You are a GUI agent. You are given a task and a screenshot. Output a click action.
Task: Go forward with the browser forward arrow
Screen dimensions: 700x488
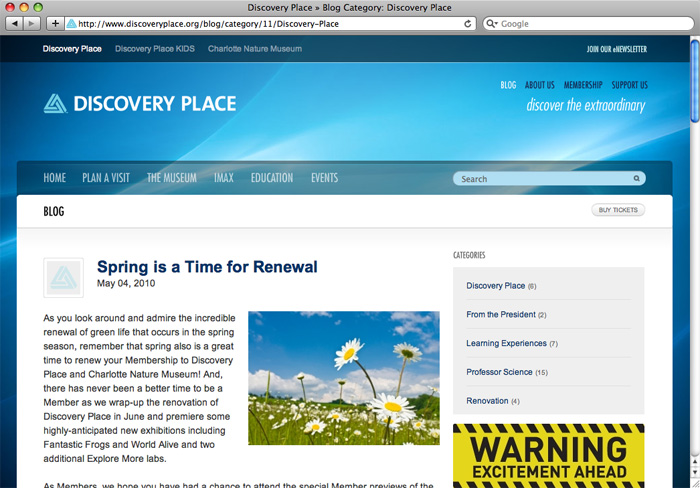(31, 24)
